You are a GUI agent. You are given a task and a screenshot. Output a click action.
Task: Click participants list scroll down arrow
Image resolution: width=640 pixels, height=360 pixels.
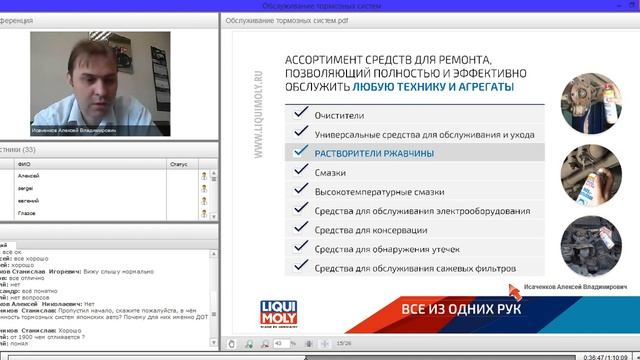213,217
